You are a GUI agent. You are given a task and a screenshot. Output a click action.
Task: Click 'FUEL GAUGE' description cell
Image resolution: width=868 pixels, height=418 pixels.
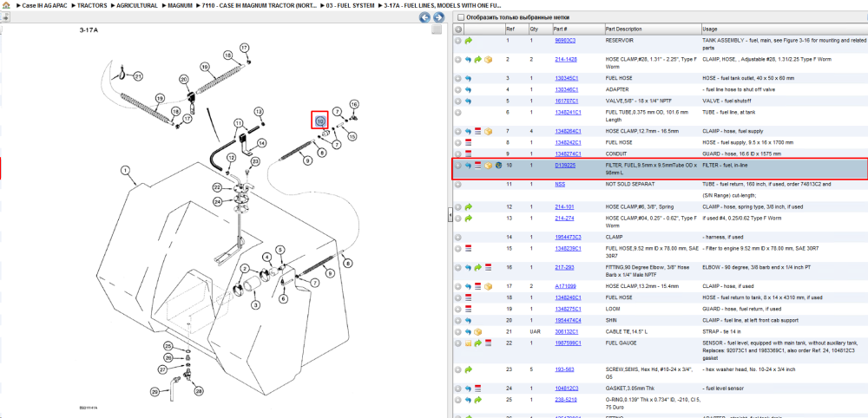point(621,343)
